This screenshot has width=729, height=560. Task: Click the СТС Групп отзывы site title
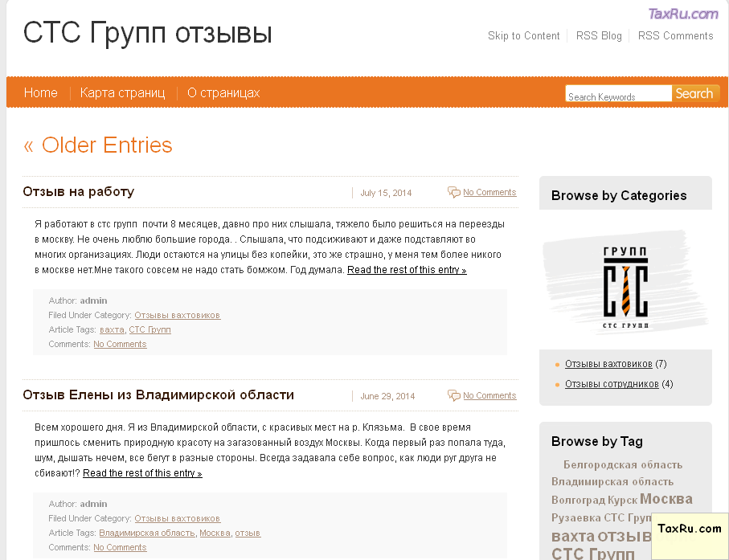pyautogui.click(x=148, y=34)
